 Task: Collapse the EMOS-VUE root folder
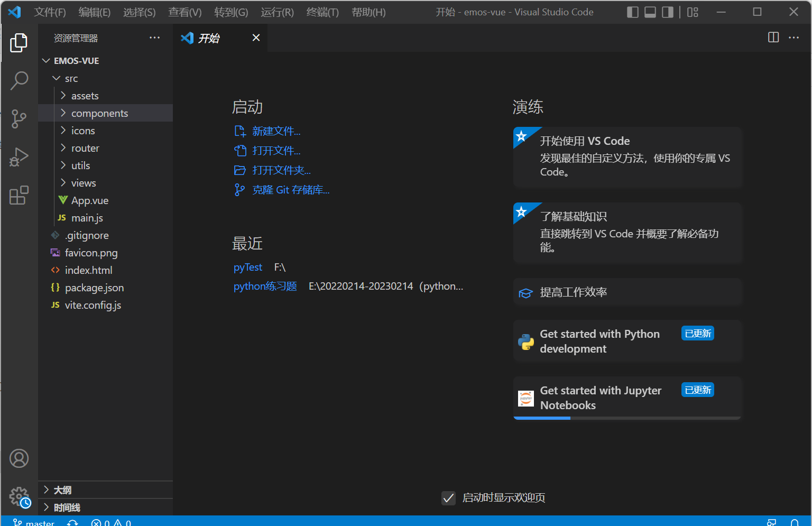[106, 61]
